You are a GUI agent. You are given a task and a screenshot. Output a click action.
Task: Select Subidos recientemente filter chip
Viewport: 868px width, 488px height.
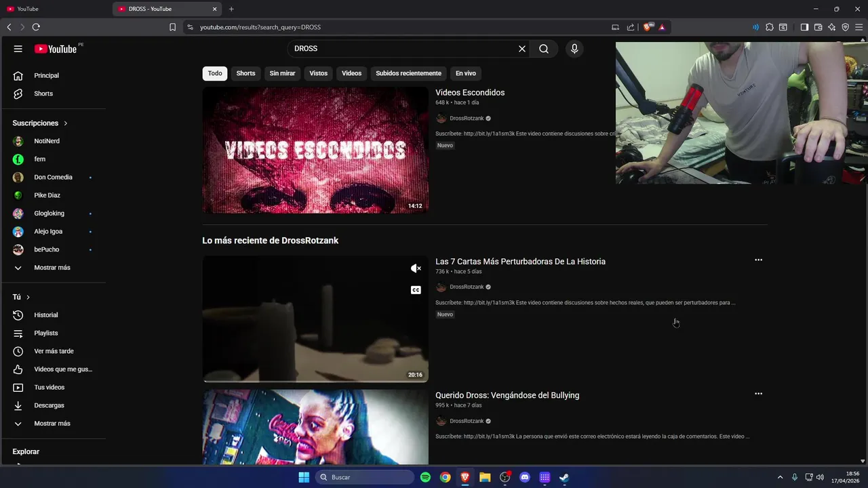[x=408, y=73]
